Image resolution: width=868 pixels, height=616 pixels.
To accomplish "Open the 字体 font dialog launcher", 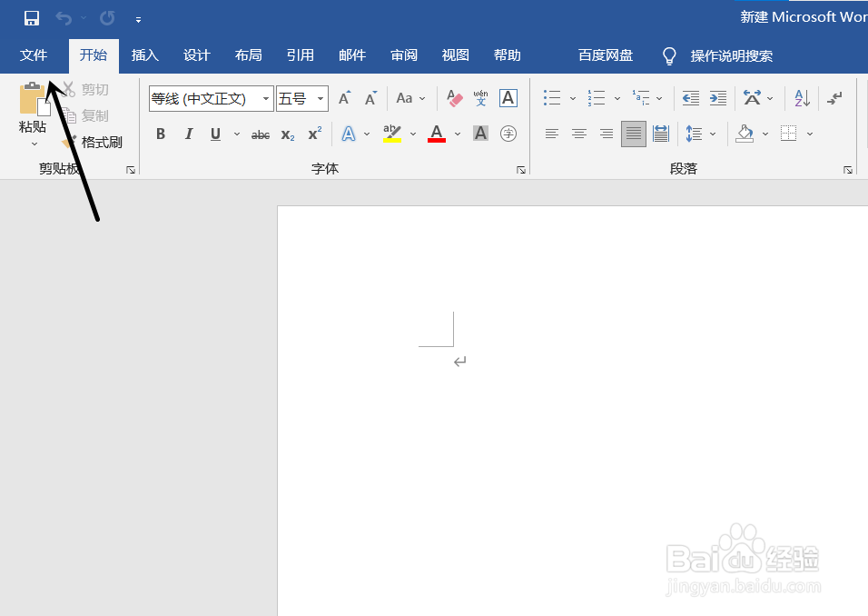I will point(521,170).
